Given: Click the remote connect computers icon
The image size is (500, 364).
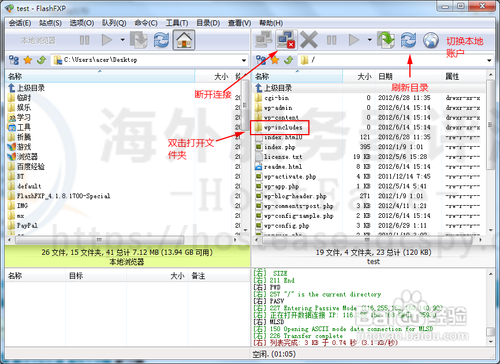Looking at the screenshot, I should tap(264, 40).
